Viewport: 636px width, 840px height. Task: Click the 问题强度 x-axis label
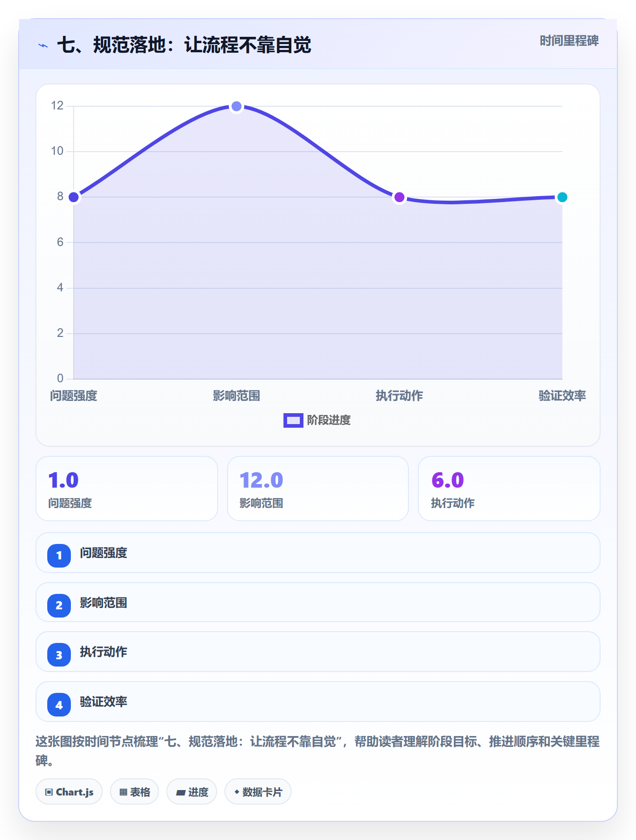click(74, 396)
